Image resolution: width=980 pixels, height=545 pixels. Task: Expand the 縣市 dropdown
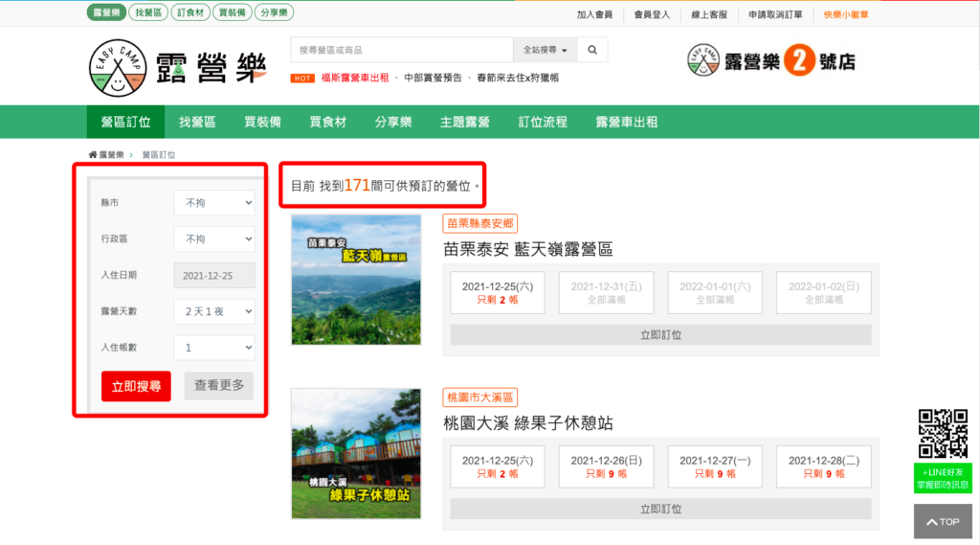(x=214, y=203)
